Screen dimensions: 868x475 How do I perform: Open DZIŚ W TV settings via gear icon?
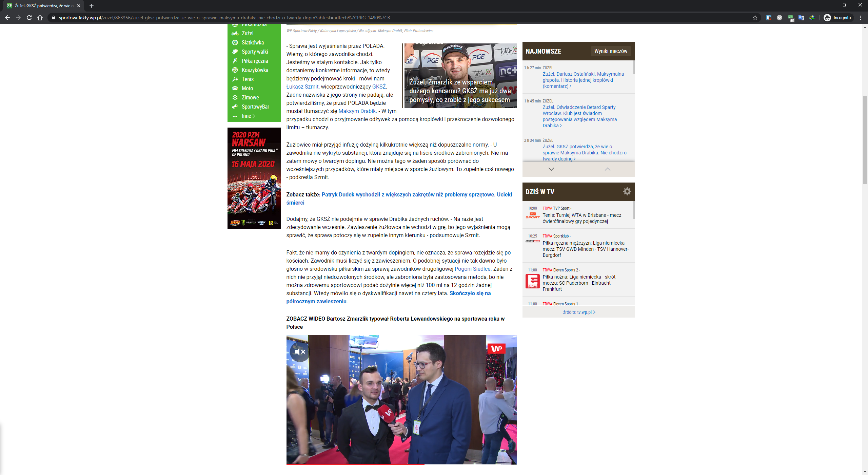tap(627, 192)
